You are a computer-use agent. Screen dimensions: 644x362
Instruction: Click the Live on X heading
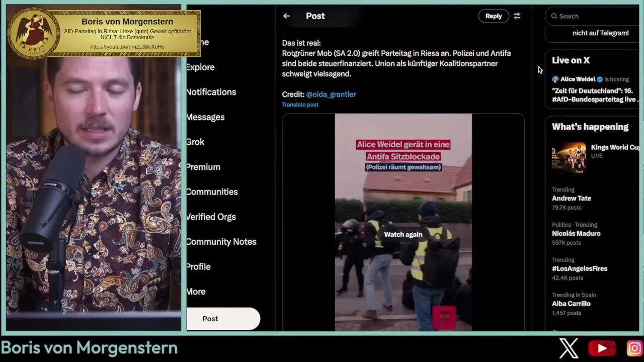tap(571, 60)
